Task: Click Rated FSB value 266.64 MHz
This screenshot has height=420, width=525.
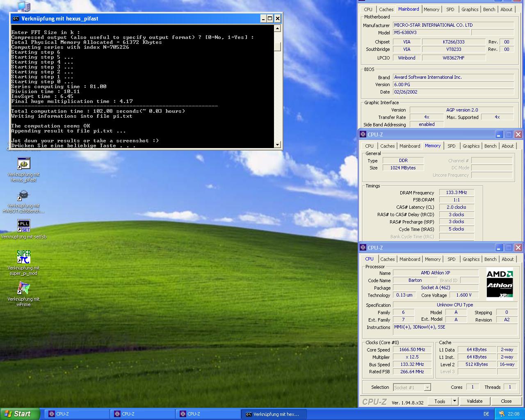Action: pos(412,372)
